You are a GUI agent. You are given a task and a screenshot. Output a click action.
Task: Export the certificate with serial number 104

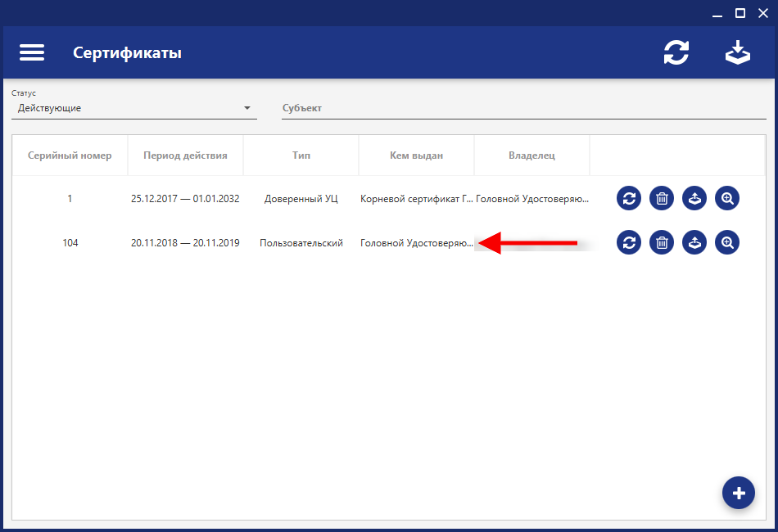[x=694, y=242]
